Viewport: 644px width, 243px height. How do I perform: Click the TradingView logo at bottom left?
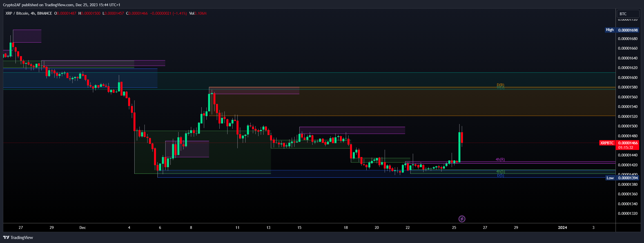[x=18, y=238]
